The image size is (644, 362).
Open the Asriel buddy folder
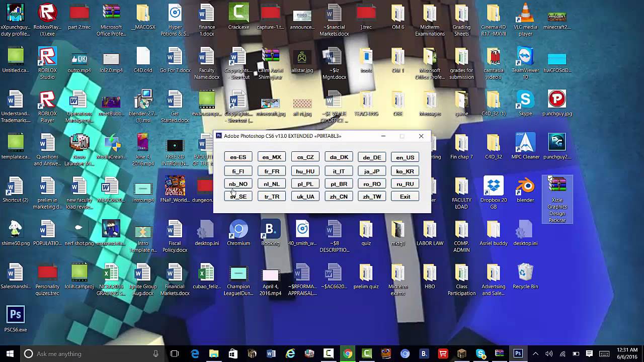494,233
